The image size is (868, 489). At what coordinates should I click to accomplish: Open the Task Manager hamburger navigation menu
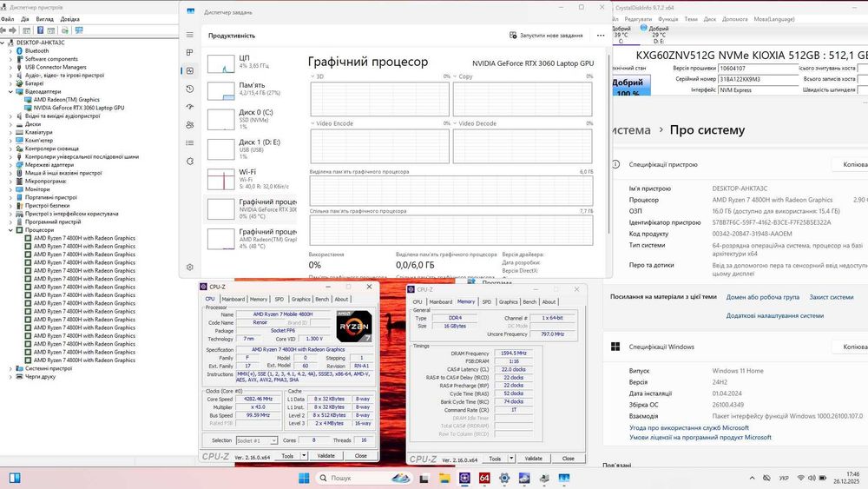(x=190, y=35)
